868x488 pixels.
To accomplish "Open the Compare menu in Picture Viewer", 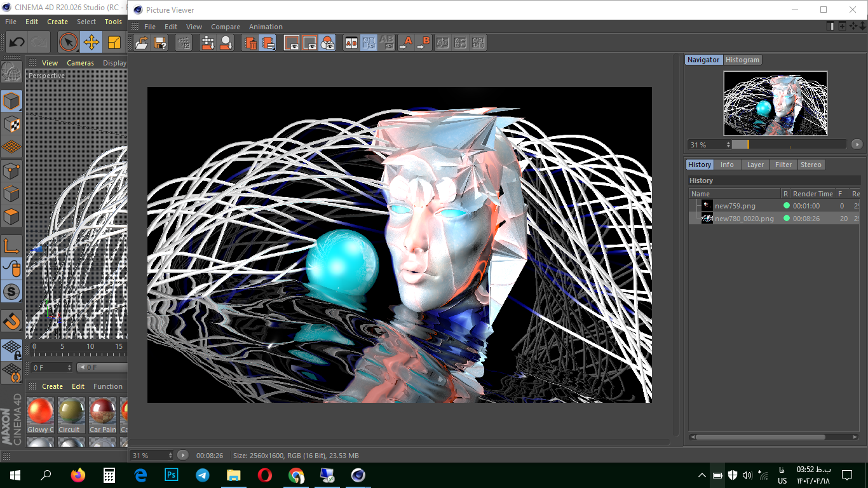I will [x=226, y=27].
